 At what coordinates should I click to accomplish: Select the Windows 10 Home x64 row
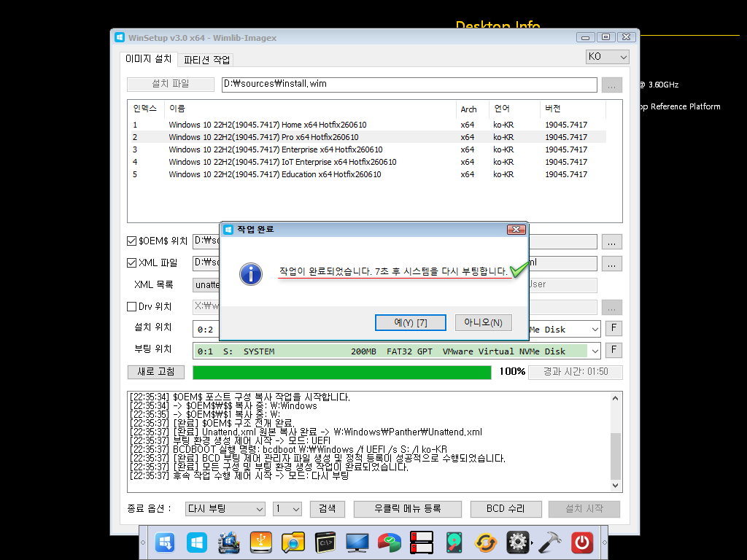[x=368, y=125]
